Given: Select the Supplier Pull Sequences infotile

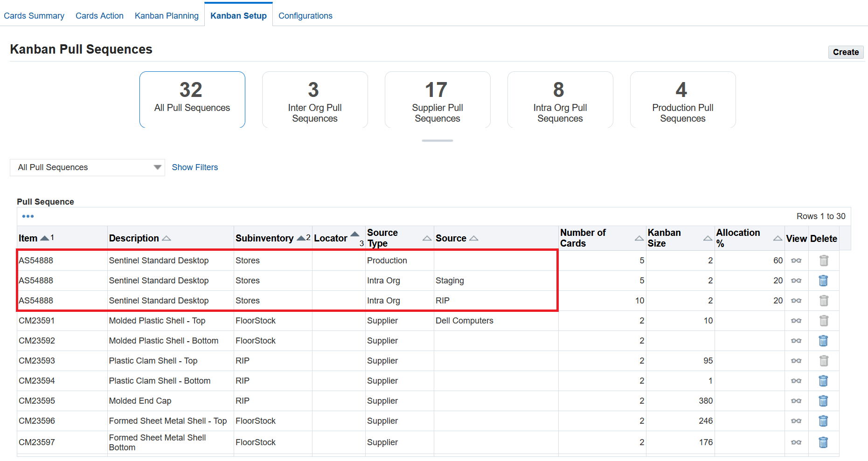Looking at the screenshot, I should pyautogui.click(x=437, y=100).
